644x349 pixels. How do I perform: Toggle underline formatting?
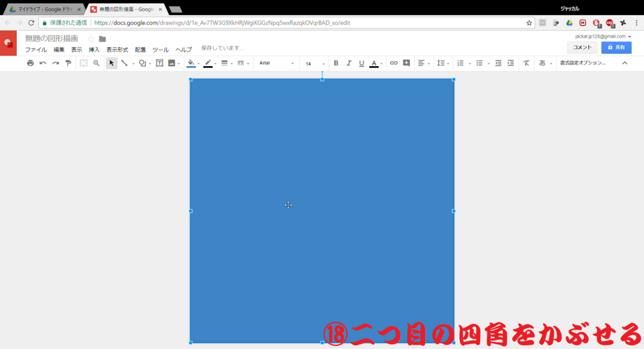click(362, 64)
